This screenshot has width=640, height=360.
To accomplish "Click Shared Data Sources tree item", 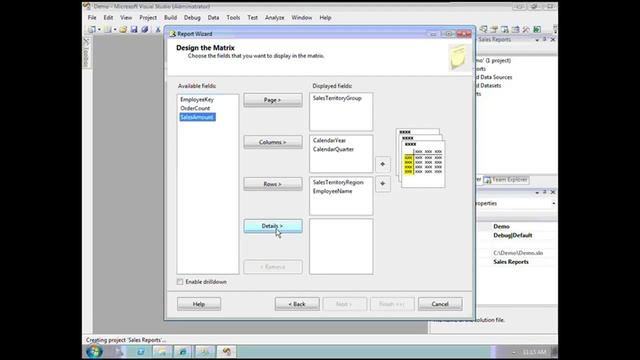I will pyautogui.click(x=494, y=77).
